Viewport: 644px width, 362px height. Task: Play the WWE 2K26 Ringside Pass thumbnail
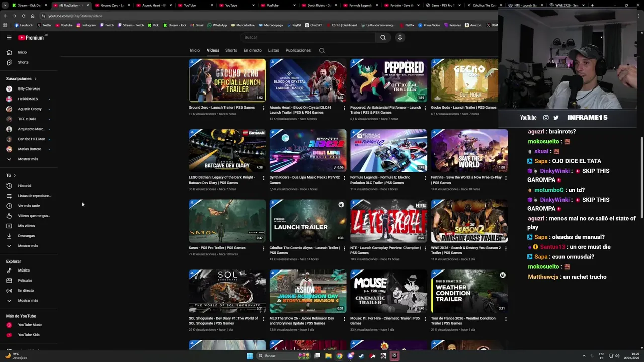469,221
